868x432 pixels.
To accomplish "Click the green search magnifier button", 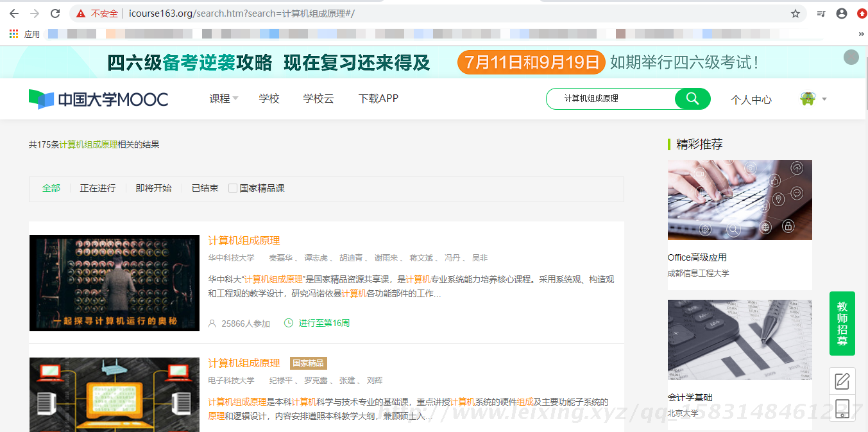I will tap(692, 98).
